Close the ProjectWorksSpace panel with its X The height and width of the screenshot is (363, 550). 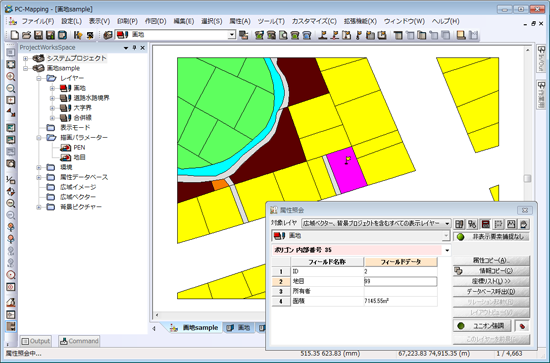[142, 48]
